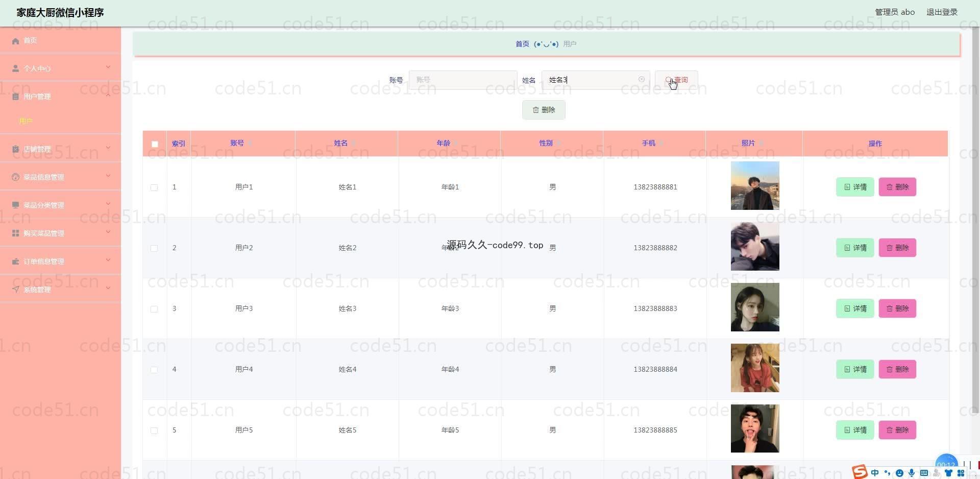Focus the 账号 search input field
The width and height of the screenshot is (980, 479).
(x=463, y=80)
